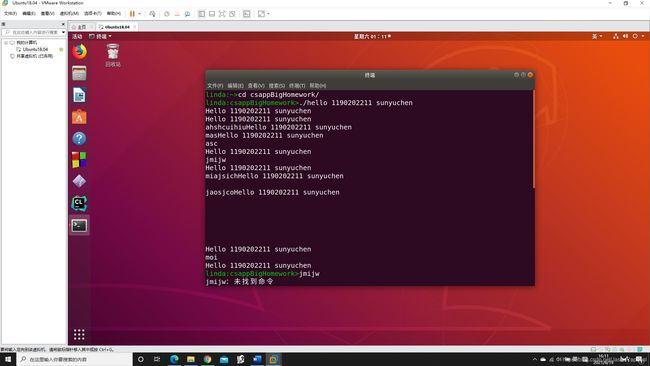Viewport: 650px width, 366px height.
Task: Open the Help icon in Ubuntu dock
Action: coord(79,138)
